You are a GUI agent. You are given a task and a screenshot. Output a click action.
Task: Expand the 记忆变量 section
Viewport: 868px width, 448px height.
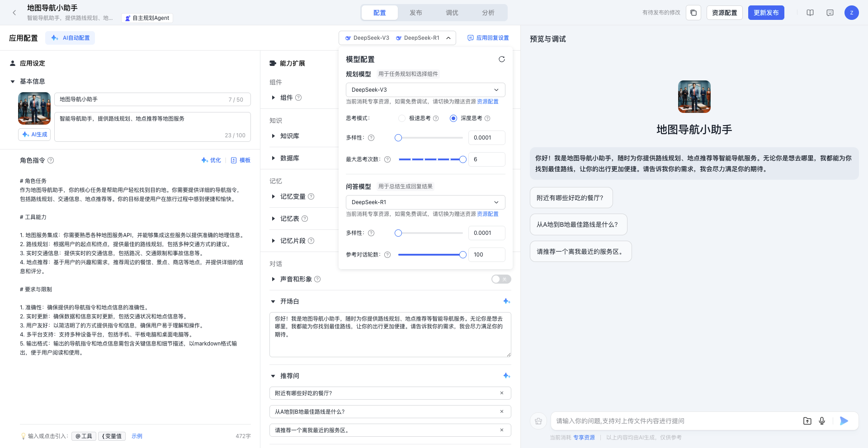[273, 196]
